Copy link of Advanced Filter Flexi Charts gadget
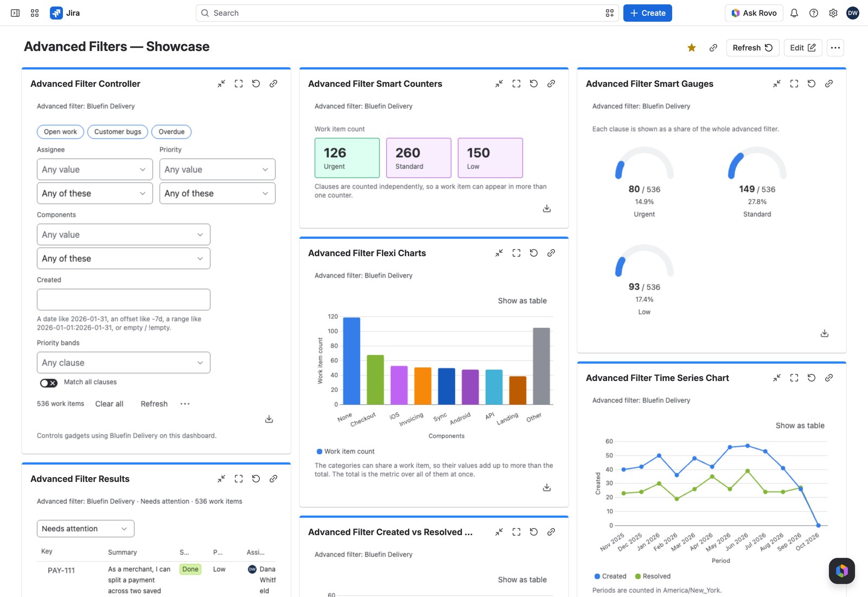 (x=551, y=253)
